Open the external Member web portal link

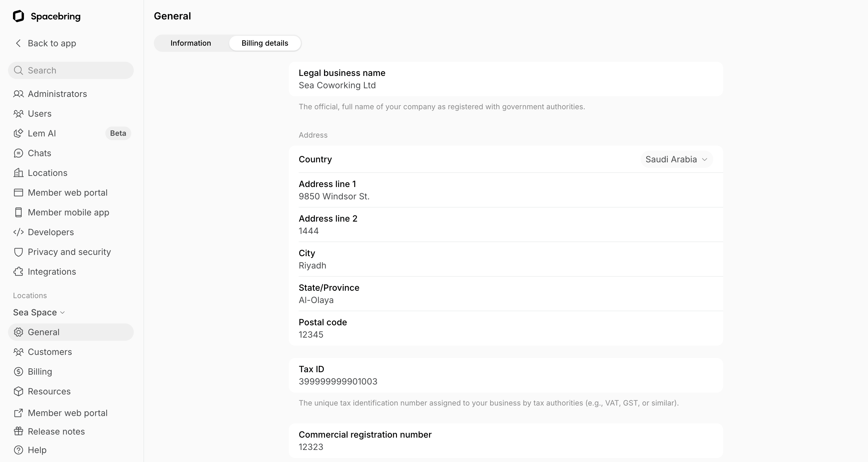71,413
